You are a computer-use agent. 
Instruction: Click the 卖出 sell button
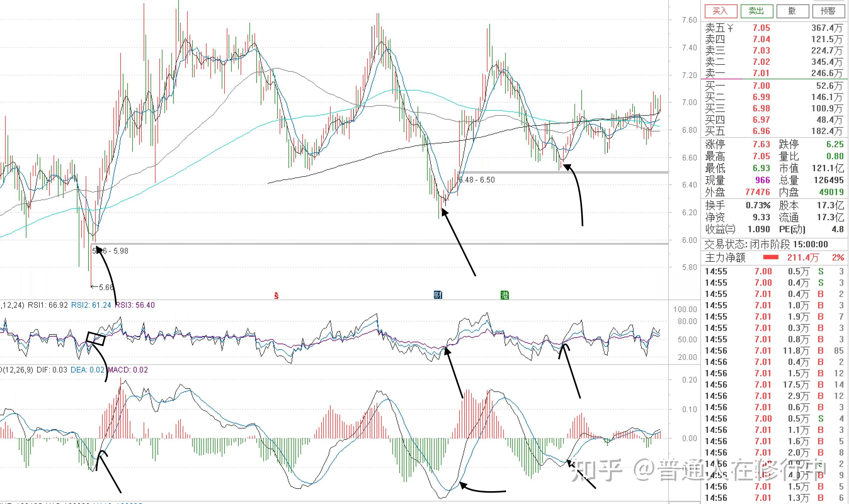[x=756, y=11]
